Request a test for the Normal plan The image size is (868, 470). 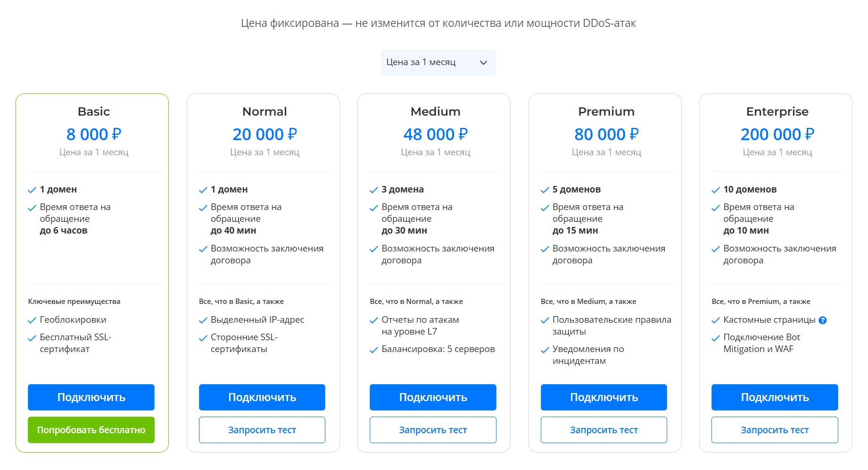(262, 430)
